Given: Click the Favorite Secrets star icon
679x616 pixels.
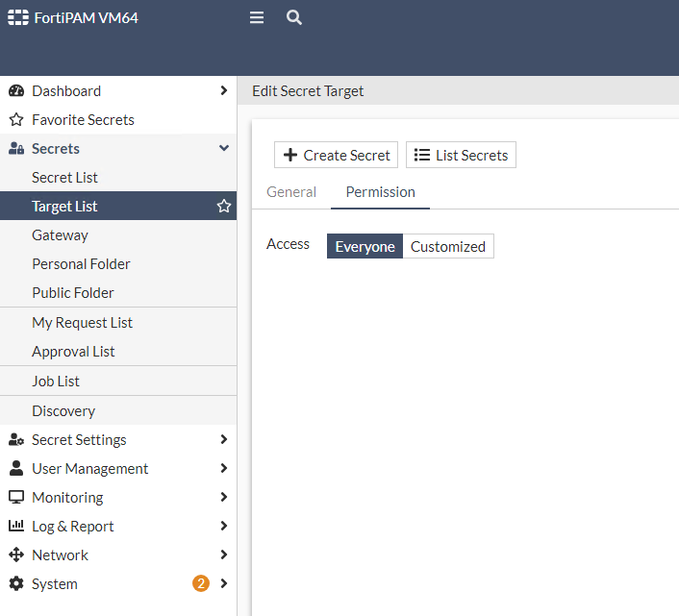Looking at the screenshot, I should [15, 120].
